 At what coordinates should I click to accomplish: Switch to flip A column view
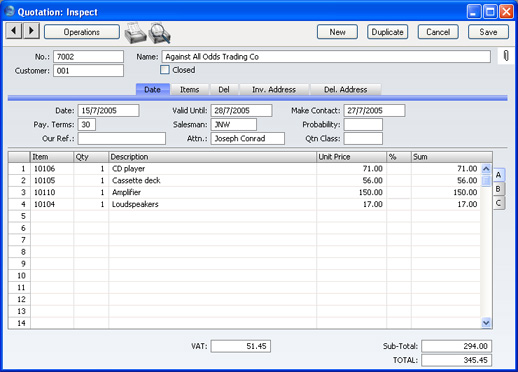[x=499, y=175]
